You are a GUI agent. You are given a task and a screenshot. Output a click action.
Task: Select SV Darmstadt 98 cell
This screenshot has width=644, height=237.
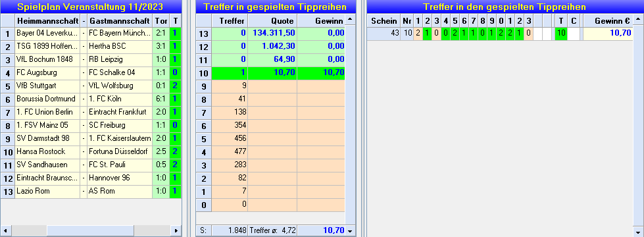[x=47, y=138]
